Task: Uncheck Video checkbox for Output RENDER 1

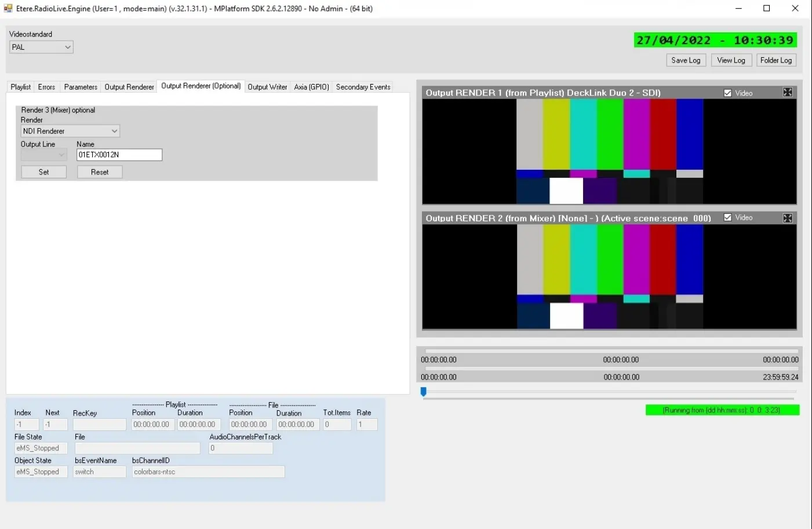Action: 727,93
